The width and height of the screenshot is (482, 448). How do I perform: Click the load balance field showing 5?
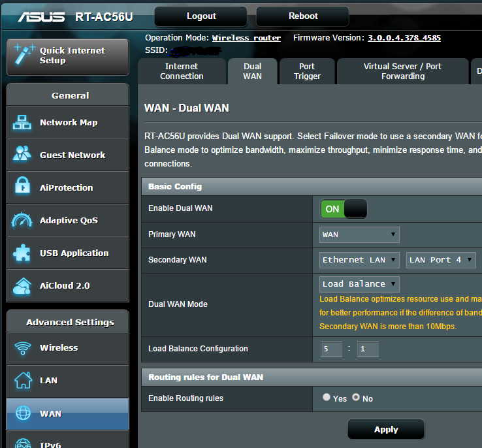(331, 349)
